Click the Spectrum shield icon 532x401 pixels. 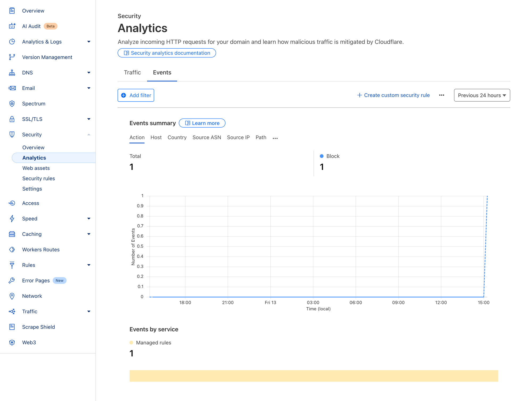click(x=12, y=104)
